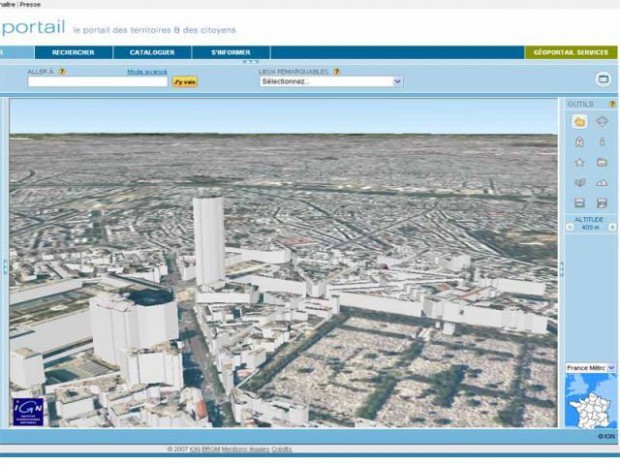The width and height of the screenshot is (620, 465).
Task: Click the J'y vais button
Action: (185, 82)
